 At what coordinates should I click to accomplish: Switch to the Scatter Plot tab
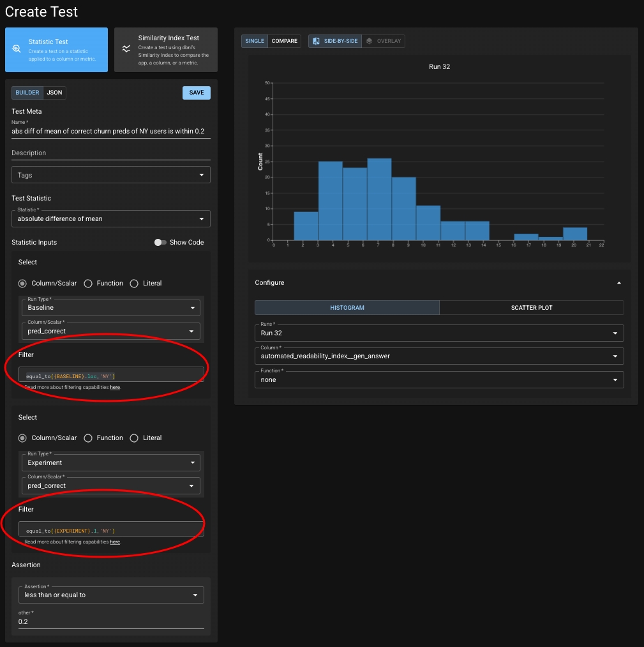531,308
